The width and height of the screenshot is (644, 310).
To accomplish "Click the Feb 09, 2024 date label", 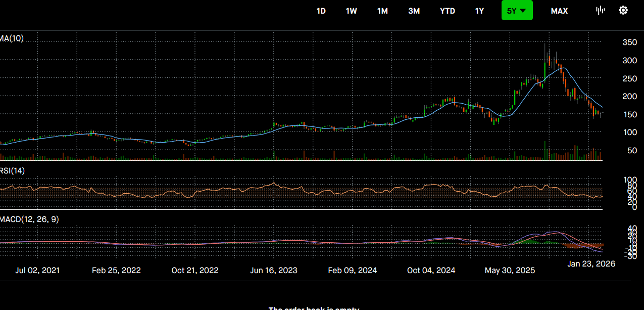I will pyautogui.click(x=353, y=271).
